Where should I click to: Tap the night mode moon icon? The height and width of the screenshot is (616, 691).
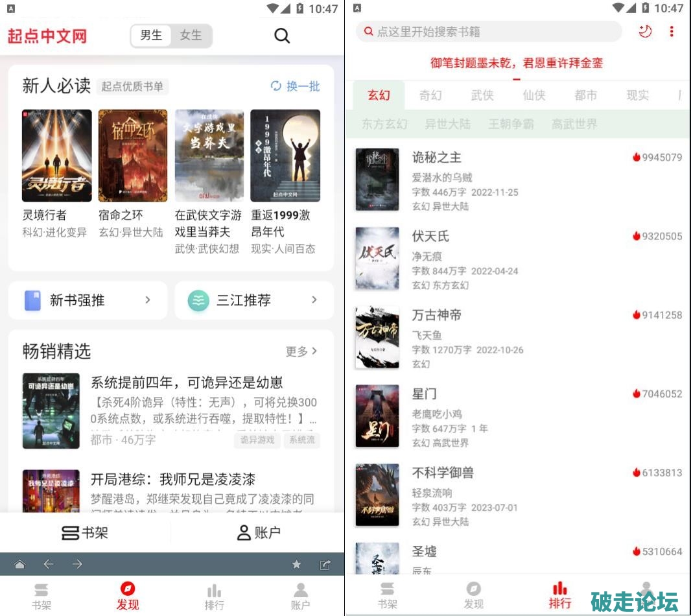645,31
